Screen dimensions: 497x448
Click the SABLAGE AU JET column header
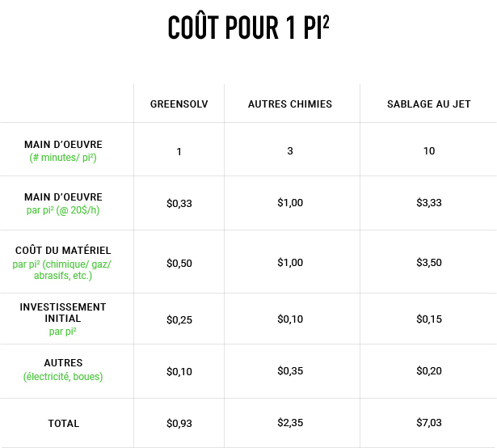pos(428,104)
